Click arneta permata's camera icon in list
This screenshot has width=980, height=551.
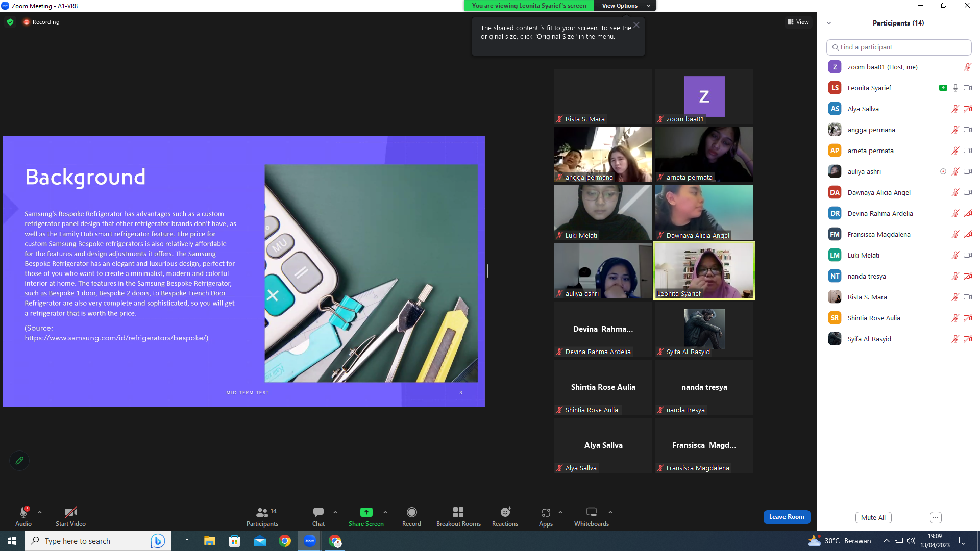[x=967, y=151]
